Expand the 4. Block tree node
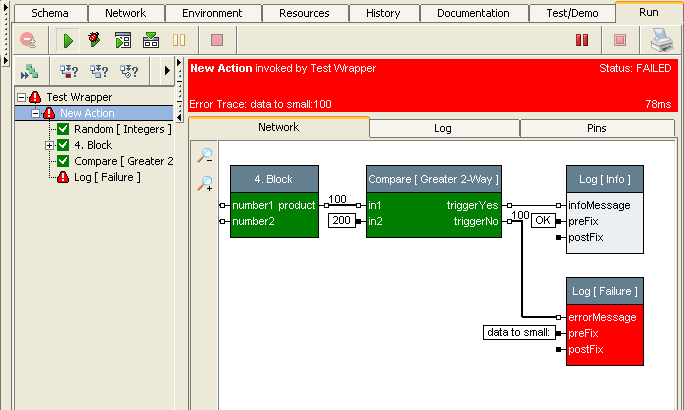The image size is (684, 410). click(x=49, y=145)
